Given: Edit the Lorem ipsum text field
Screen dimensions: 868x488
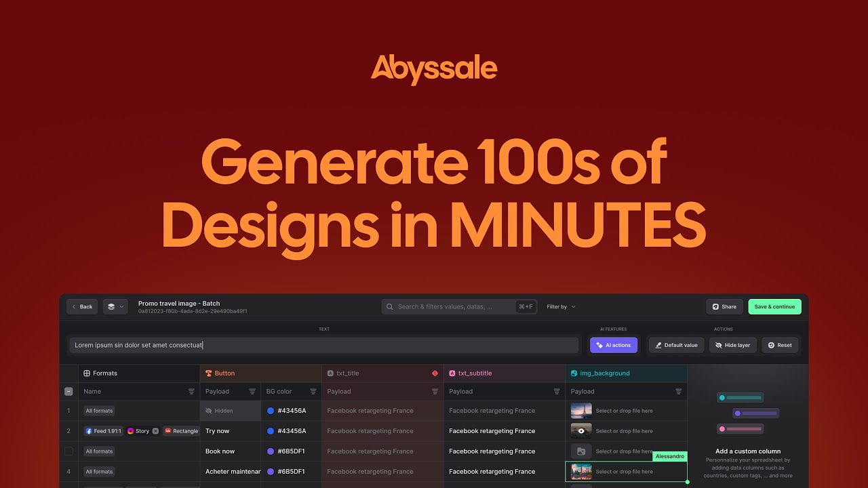Looking at the screenshot, I should pos(324,345).
